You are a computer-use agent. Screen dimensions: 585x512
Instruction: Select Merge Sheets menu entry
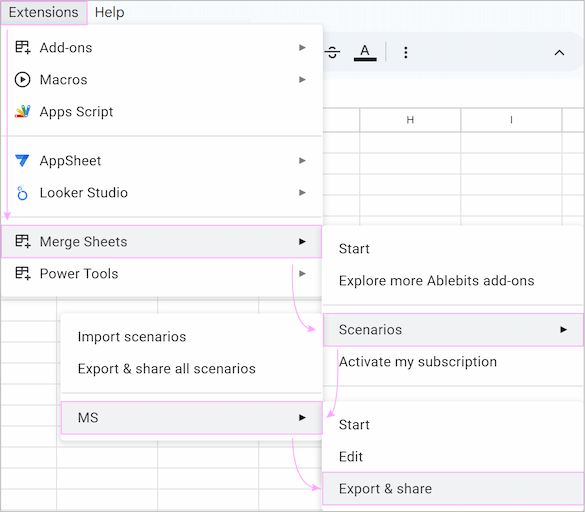point(161,241)
